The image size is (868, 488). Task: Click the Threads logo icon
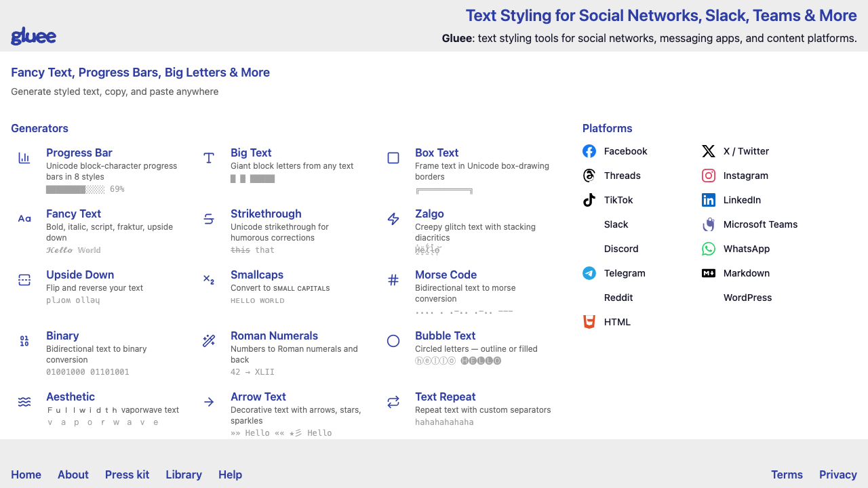click(589, 176)
